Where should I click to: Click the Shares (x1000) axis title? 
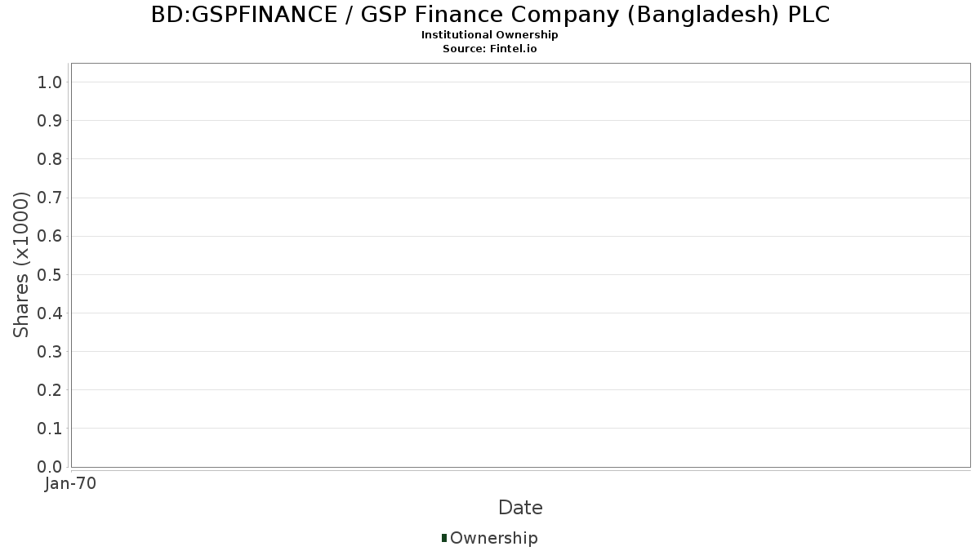click(21, 264)
